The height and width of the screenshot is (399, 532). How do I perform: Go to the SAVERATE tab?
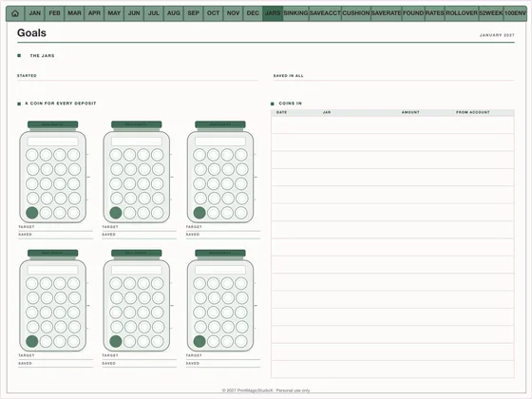click(386, 13)
